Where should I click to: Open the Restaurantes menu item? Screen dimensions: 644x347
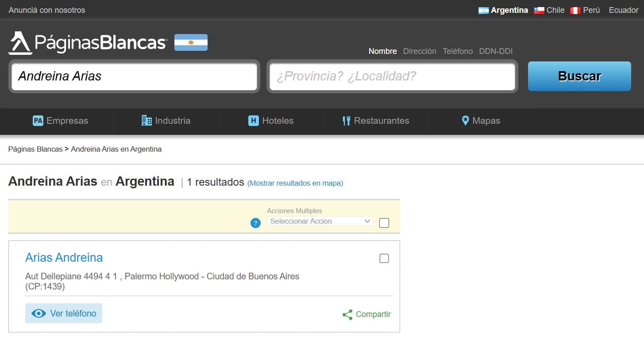tap(376, 121)
